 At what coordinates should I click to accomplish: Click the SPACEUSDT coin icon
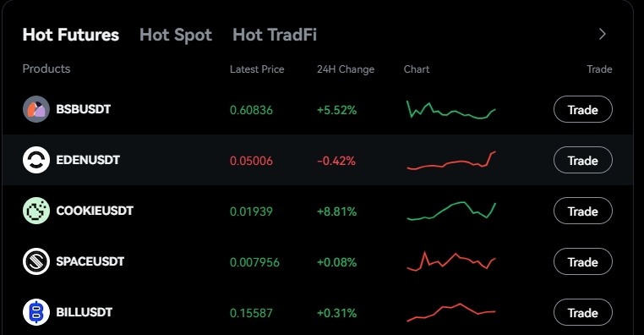pos(36,261)
